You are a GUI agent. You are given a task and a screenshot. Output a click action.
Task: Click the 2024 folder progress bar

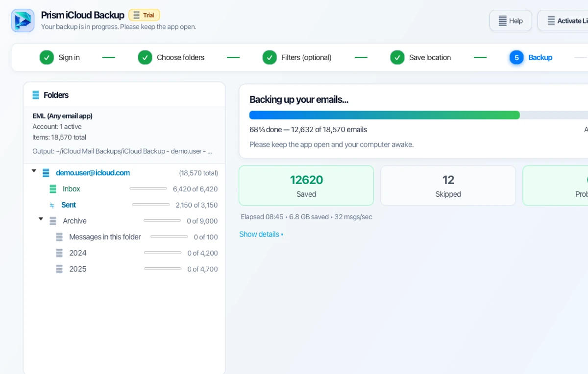click(163, 253)
